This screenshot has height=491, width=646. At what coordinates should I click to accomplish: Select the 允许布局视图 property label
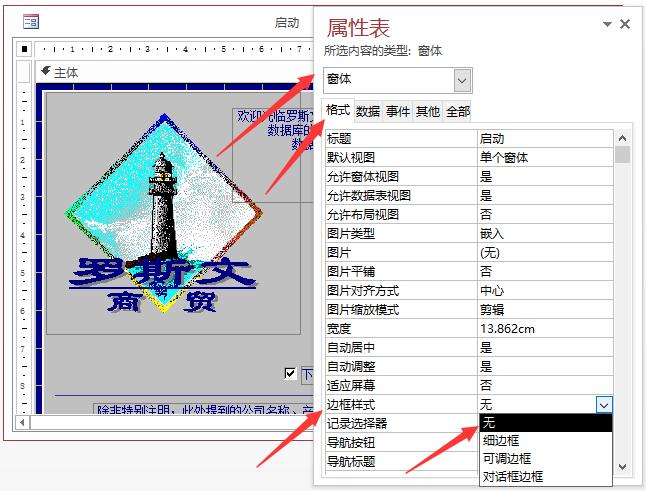363,214
